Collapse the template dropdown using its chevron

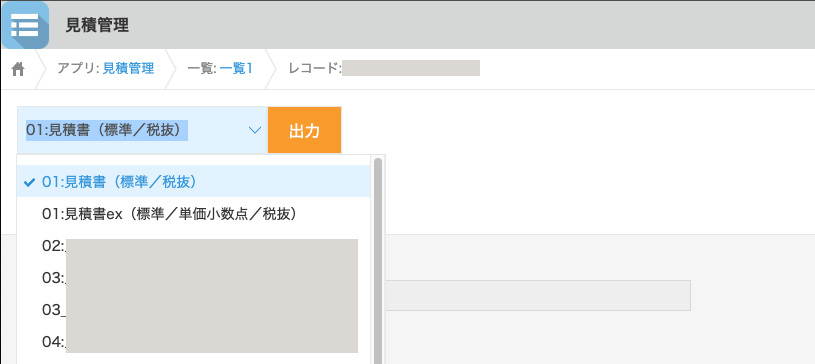pos(255,130)
